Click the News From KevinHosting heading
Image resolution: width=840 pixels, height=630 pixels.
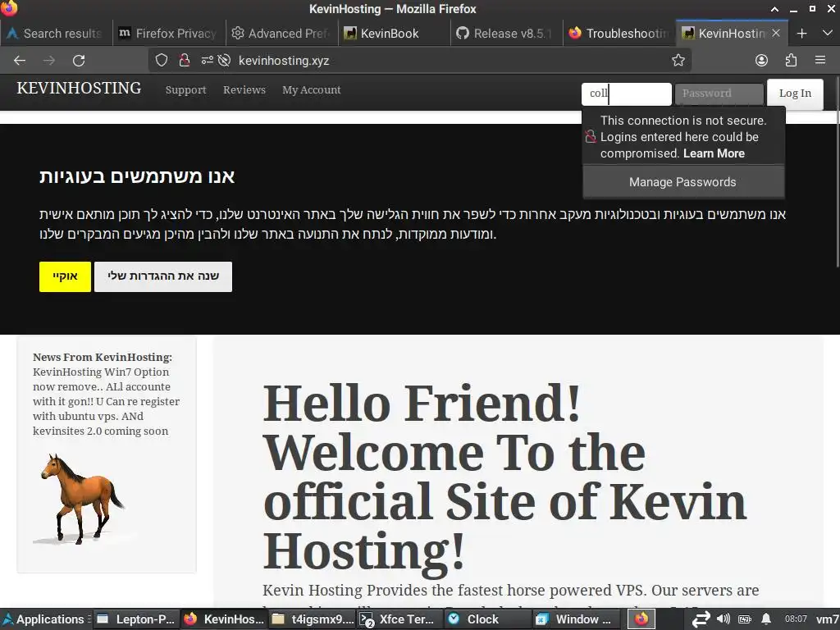(103, 358)
